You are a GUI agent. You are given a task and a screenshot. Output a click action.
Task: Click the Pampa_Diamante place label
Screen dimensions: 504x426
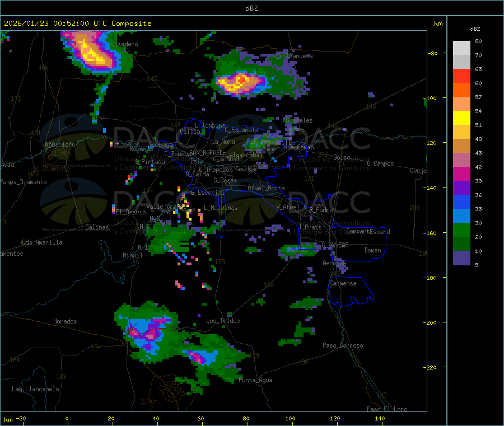(24, 182)
